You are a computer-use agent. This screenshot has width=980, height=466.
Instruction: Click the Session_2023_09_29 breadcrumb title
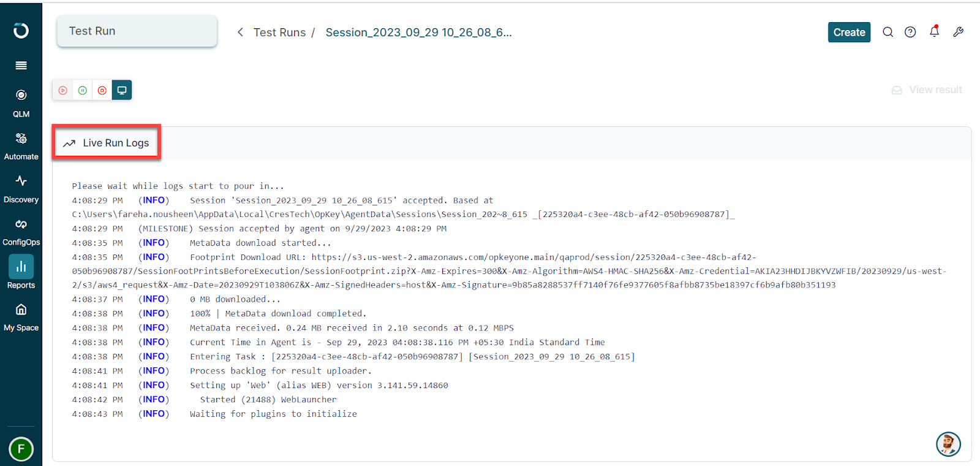pyautogui.click(x=418, y=32)
